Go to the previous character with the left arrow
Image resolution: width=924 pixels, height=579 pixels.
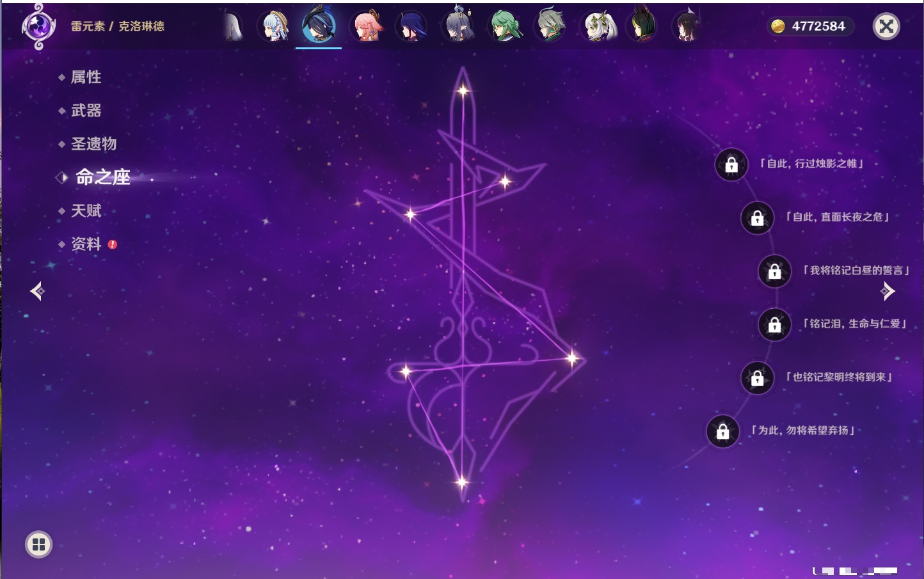37,291
